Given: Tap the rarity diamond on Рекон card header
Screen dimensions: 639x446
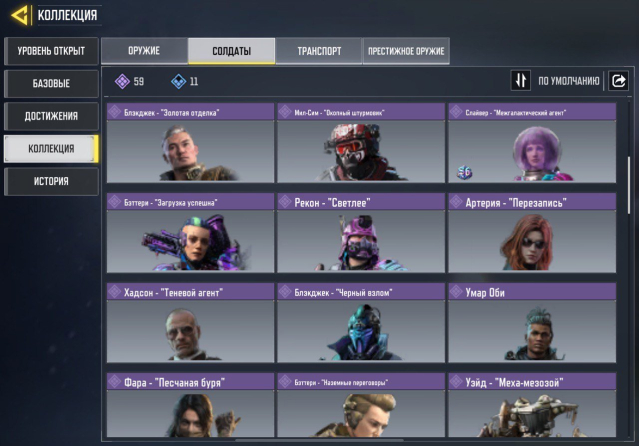Looking at the screenshot, I should pyautogui.click(x=284, y=202).
